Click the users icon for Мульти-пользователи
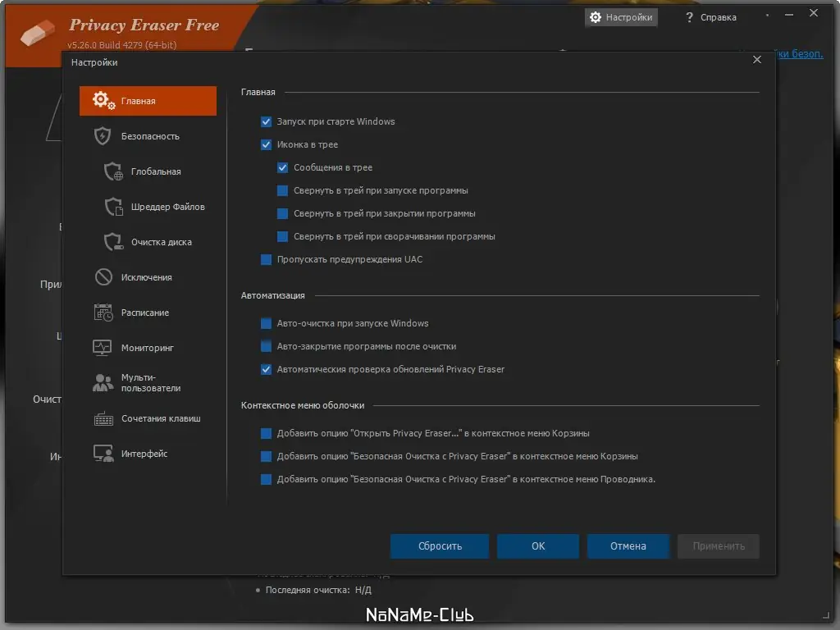Viewport: 840px width, 630px height. tap(103, 382)
